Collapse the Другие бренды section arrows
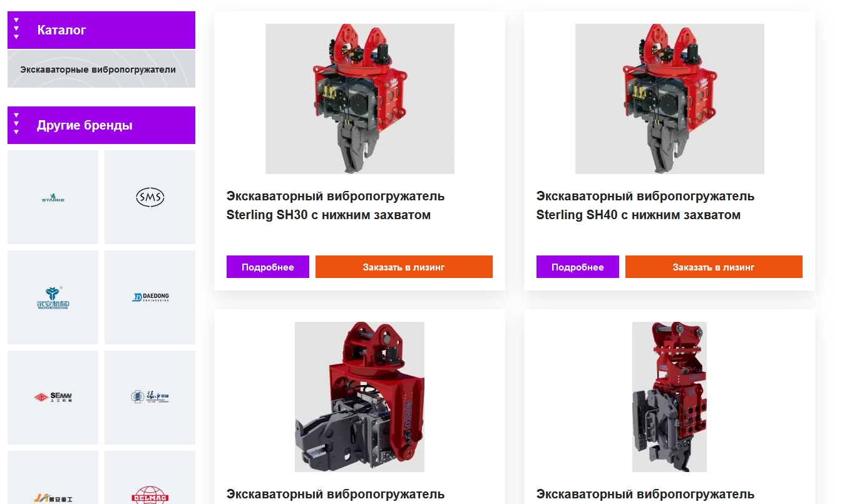 17,124
